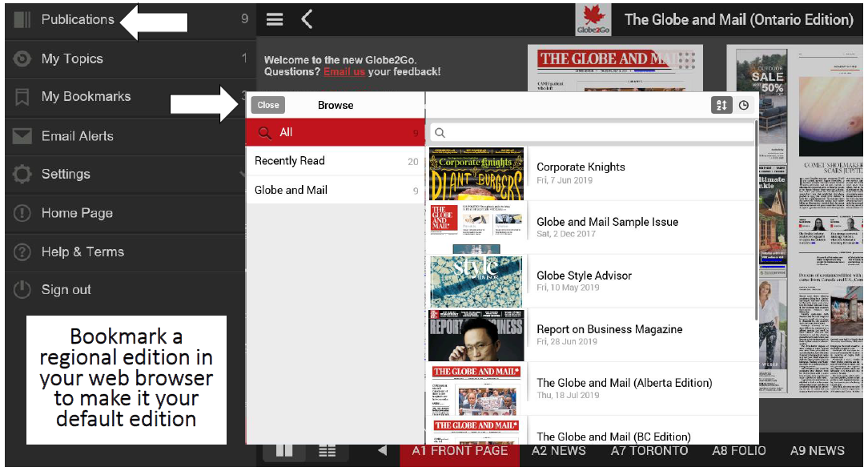
Task: Click the back chevron in top bar
Action: coord(307,19)
